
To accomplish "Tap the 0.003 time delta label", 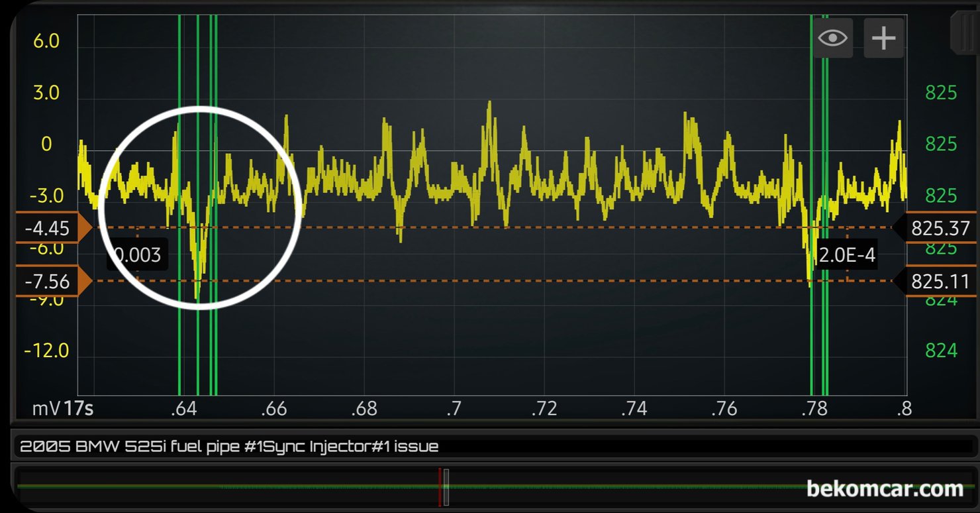I will [x=137, y=255].
